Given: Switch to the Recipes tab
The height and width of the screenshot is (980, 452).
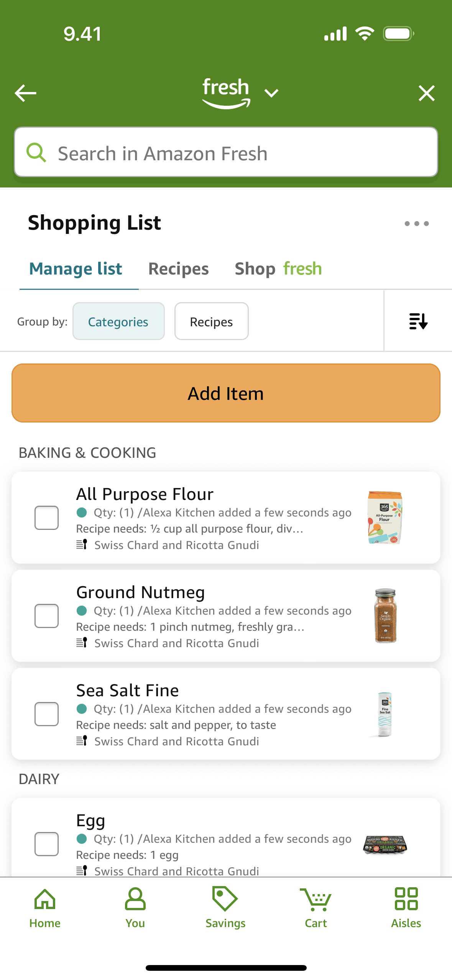Looking at the screenshot, I should point(178,269).
